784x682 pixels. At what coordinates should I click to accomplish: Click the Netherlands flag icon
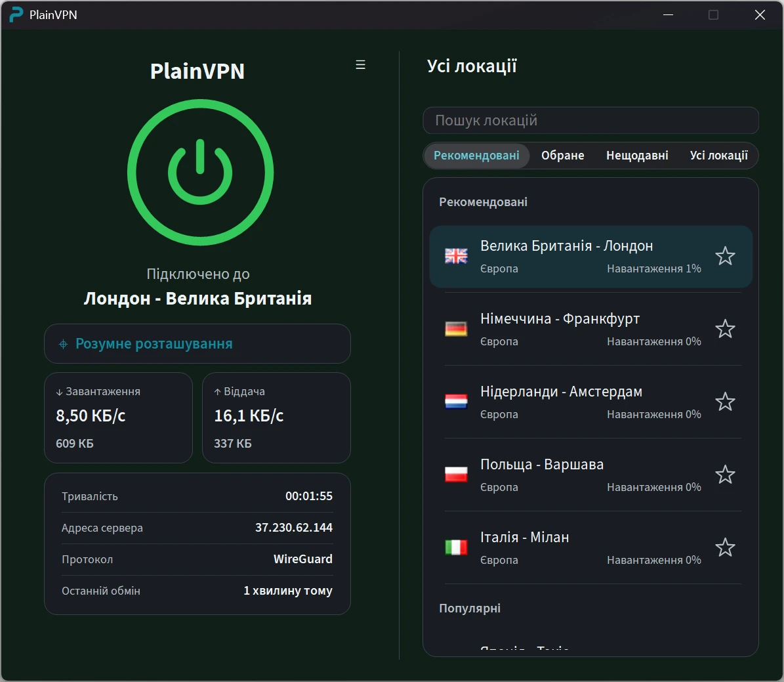point(456,402)
